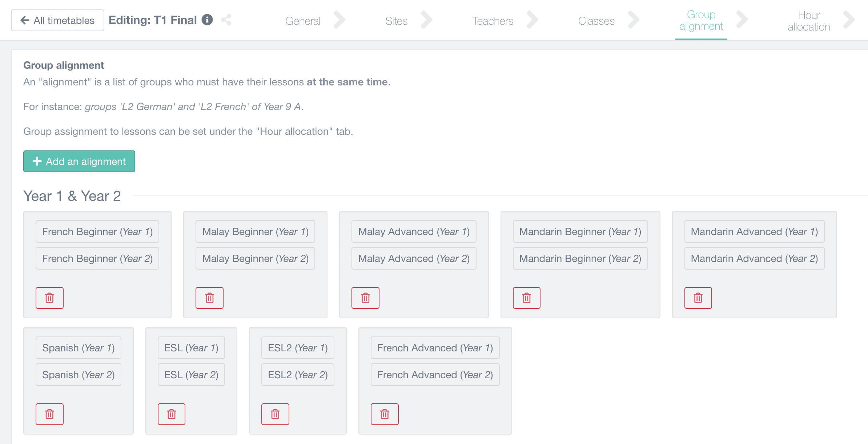The height and width of the screenshot is (444, 868).
Task: Open the General step tab
Action: coord(303,21)
